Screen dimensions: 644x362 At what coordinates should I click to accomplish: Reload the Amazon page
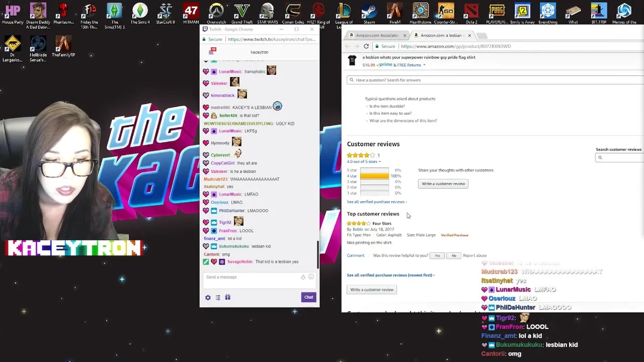point(366,46)
